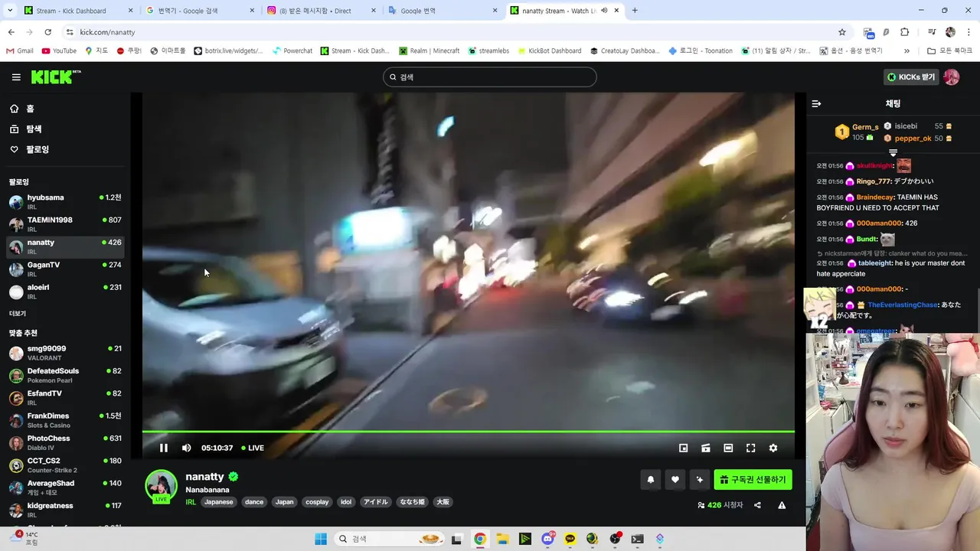The image size is (980, 551).
Task: Click the idol tag
Action: (346, 502)
